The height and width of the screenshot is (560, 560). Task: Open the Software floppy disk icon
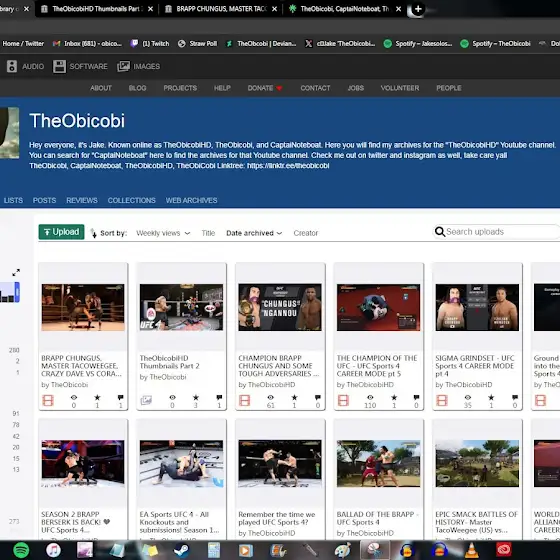coord(59,66)
